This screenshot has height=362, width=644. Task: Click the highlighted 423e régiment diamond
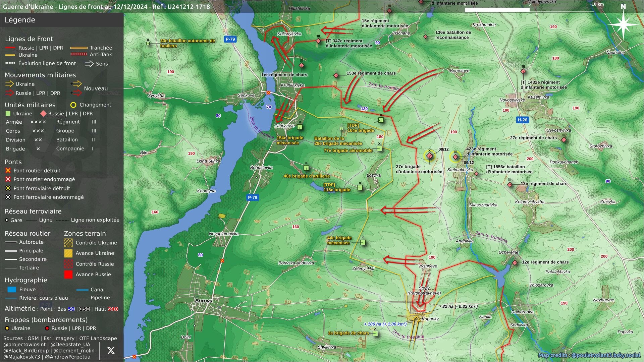[455, 157]
